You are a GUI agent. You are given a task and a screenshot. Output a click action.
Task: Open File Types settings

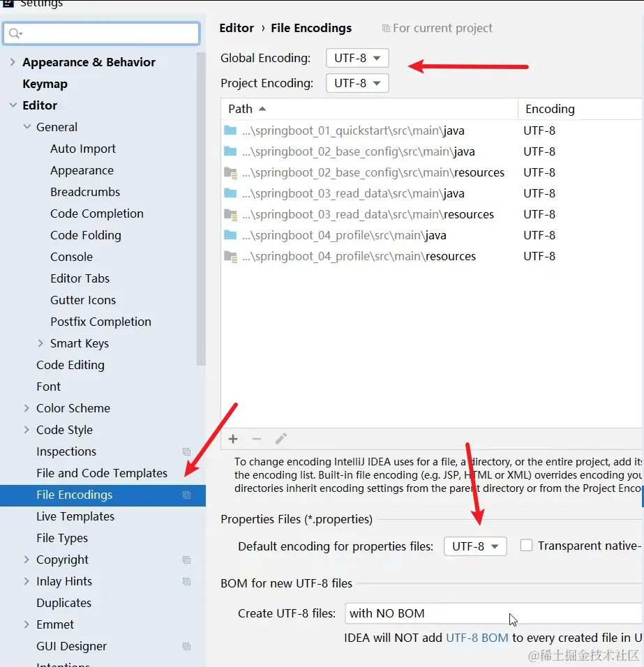[62, 538]
